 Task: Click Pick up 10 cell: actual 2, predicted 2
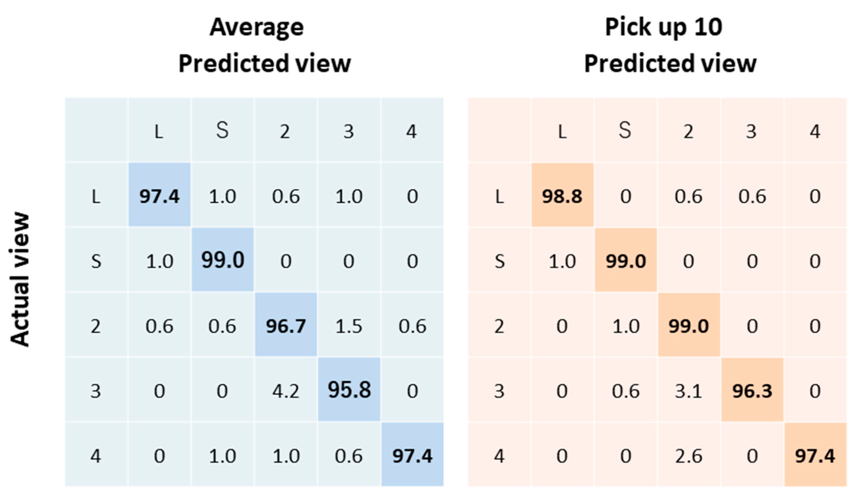point(689,325)
